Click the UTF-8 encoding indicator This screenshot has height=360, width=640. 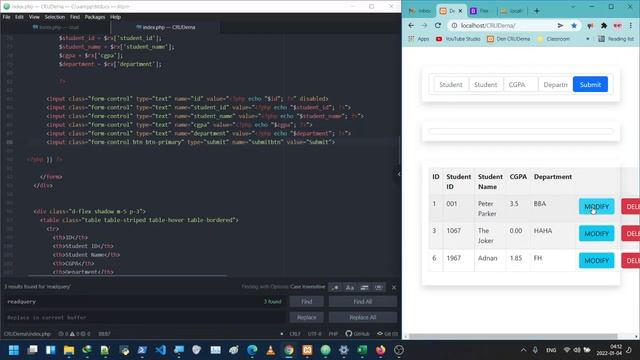click(314, 334)
